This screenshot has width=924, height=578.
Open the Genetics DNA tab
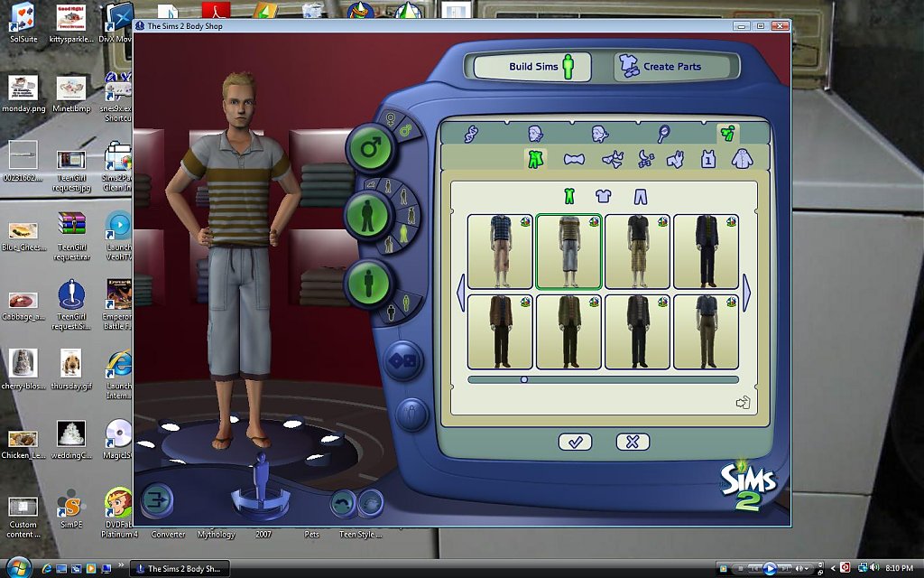[x=471, y=134]
